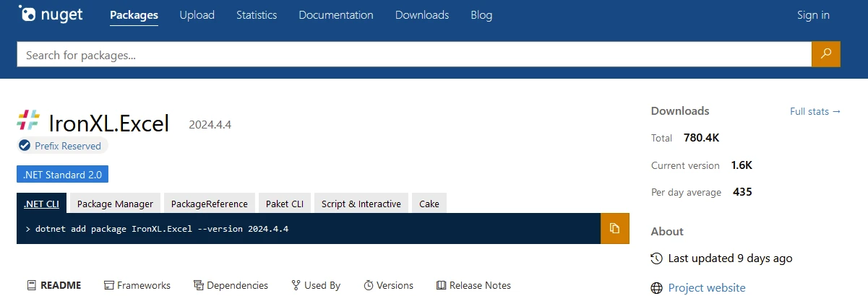Screen dimensions: 868x296
Task: Click the Project website globe icon
Action: pyautogui.click(x=656, y=288)
